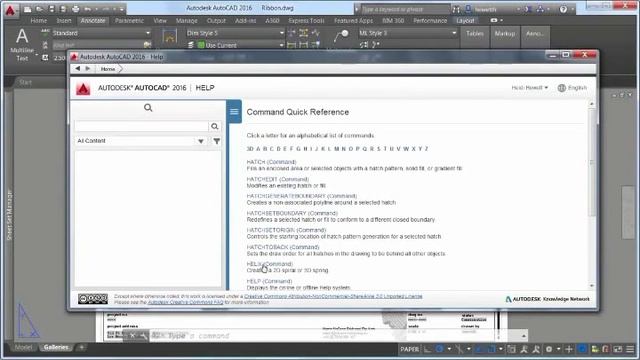Image resolution: width=640 pixels, height=360 pixels.
Task: Expand the Multiline Text flyout arrow
Action: pos(36,54)
